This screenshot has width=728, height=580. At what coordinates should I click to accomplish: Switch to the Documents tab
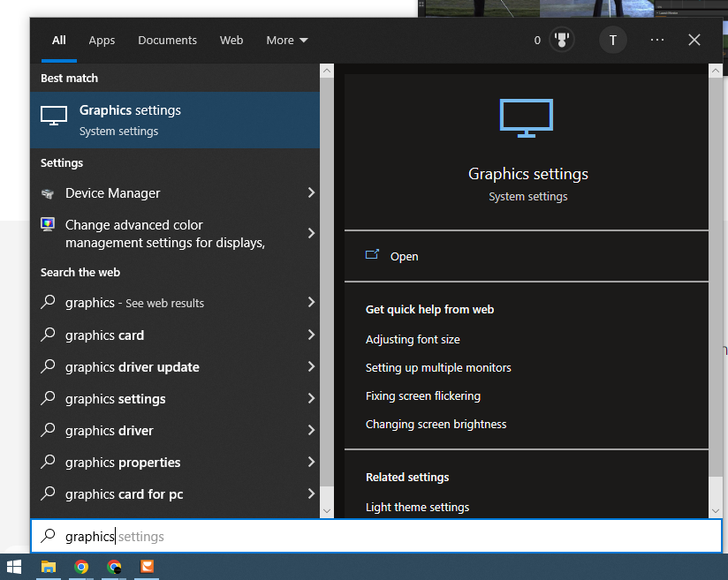[167, 41]
